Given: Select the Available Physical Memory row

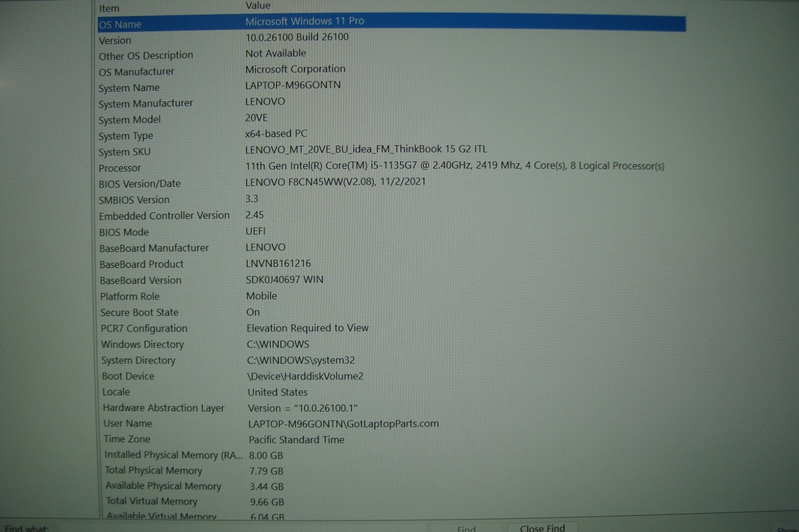Looking at the screenshot, I should 163,486.
